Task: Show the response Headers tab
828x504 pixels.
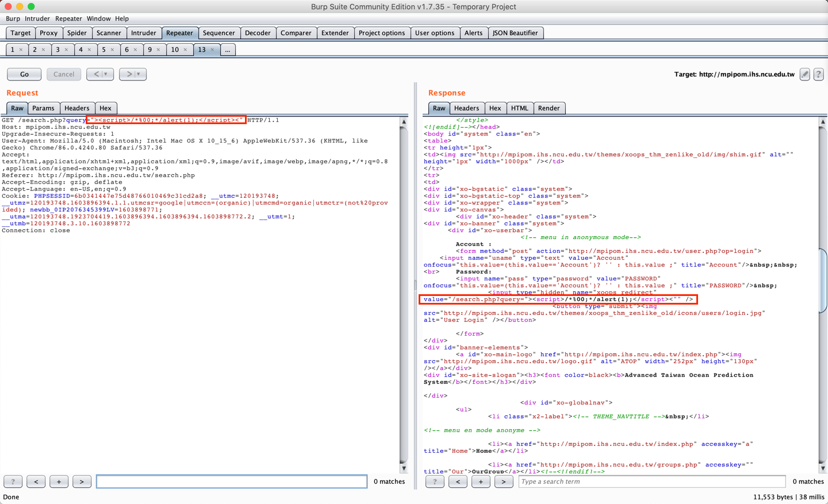Action: coord(466,108)
